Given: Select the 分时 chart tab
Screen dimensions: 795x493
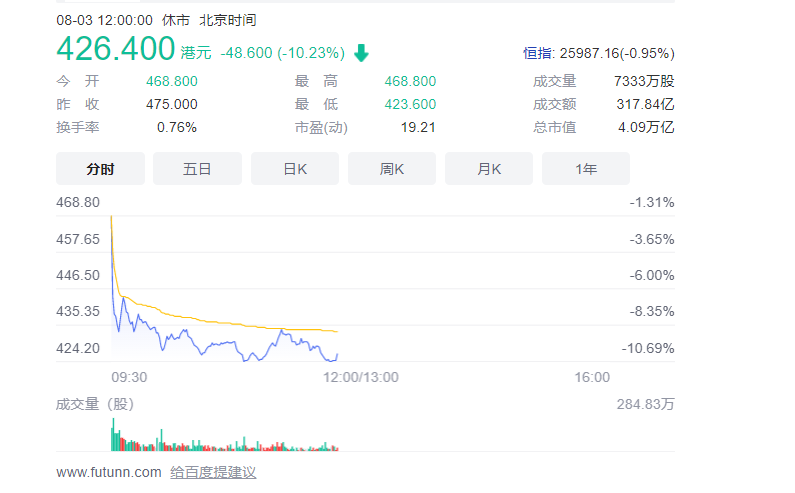Looking at the screenshot, I should point(100,169).
